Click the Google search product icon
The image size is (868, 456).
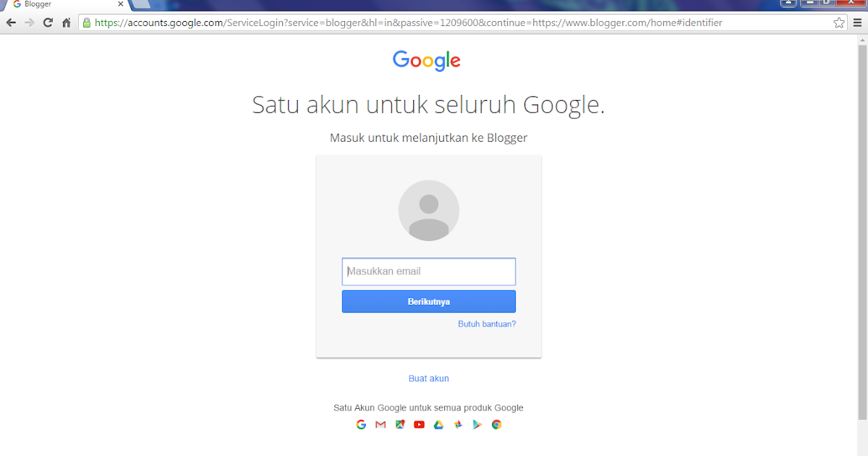click(362, 425)
